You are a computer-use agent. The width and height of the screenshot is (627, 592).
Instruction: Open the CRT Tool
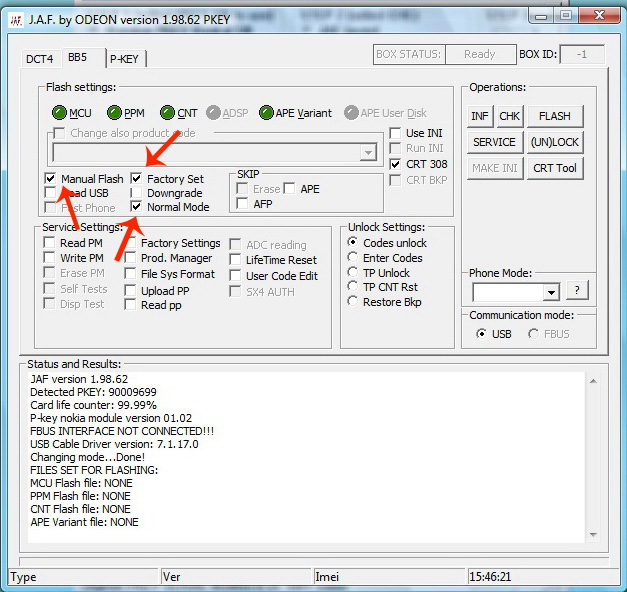[555, 168]
